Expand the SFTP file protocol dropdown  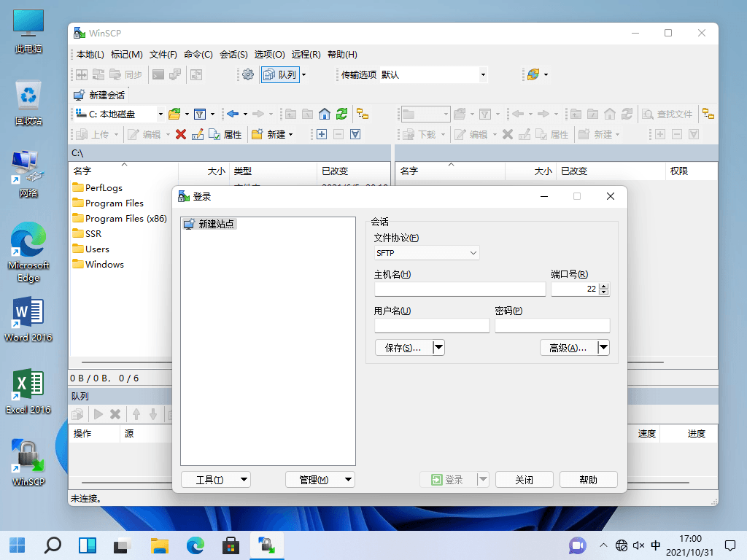pyautogui.click(x=473, y=253)
